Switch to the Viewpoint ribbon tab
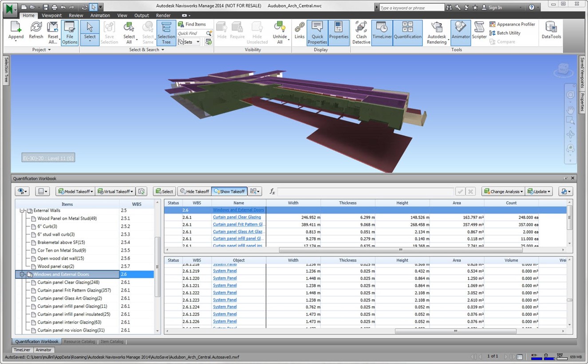This screenshot has width=588, height=364. point(52,16)
